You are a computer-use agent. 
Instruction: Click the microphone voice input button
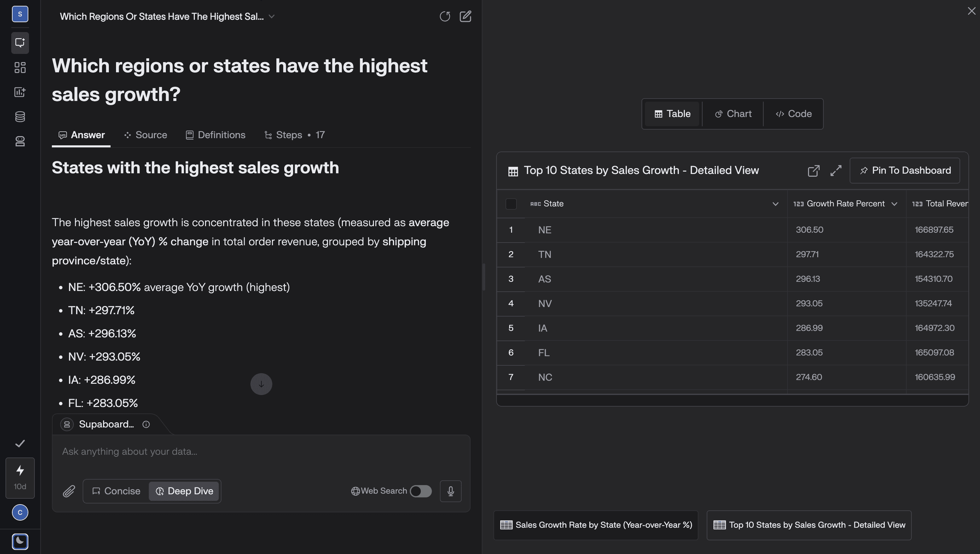click(451, 491)
